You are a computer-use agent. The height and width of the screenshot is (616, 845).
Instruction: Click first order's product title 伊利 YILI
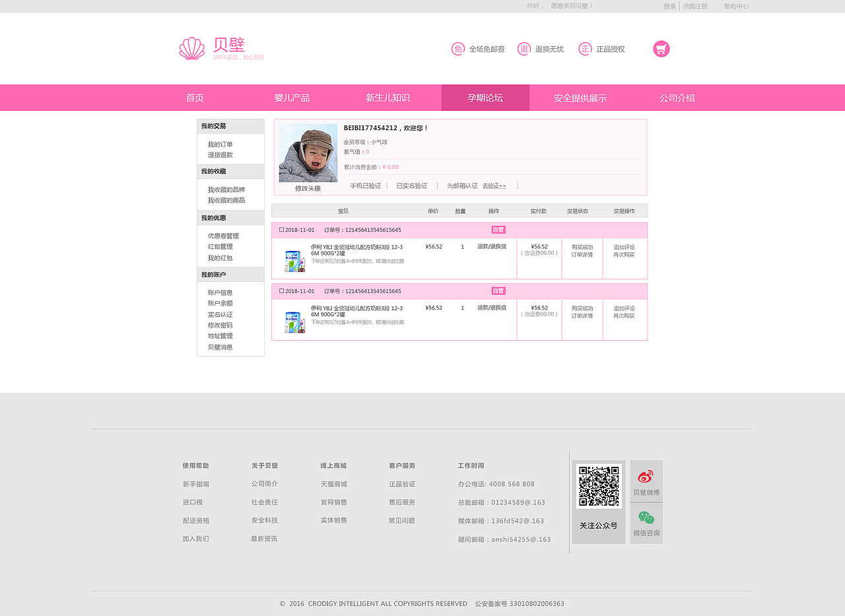pyautogui.click(x=357, y=250)
